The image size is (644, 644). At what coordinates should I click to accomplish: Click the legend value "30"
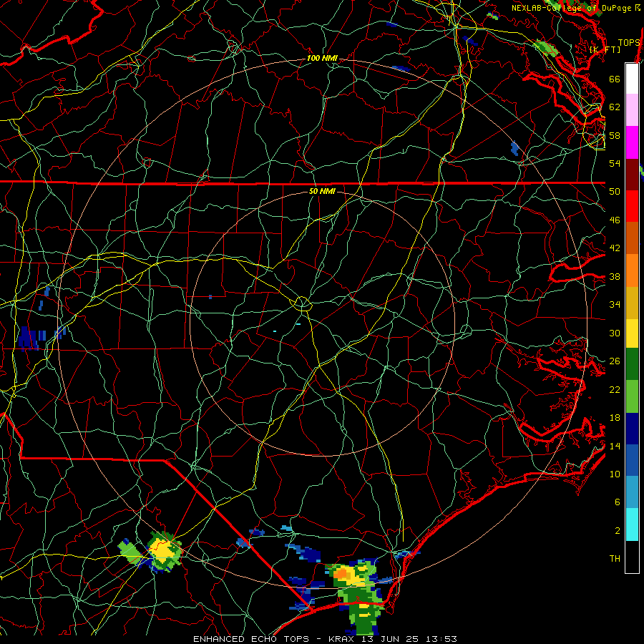tap(615, 333)
